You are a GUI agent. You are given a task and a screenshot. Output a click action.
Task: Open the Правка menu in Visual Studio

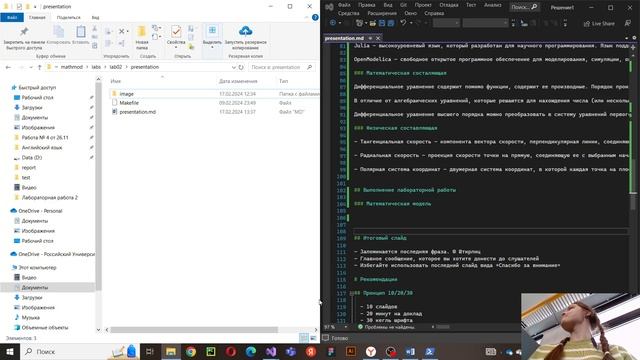(367, 5)
